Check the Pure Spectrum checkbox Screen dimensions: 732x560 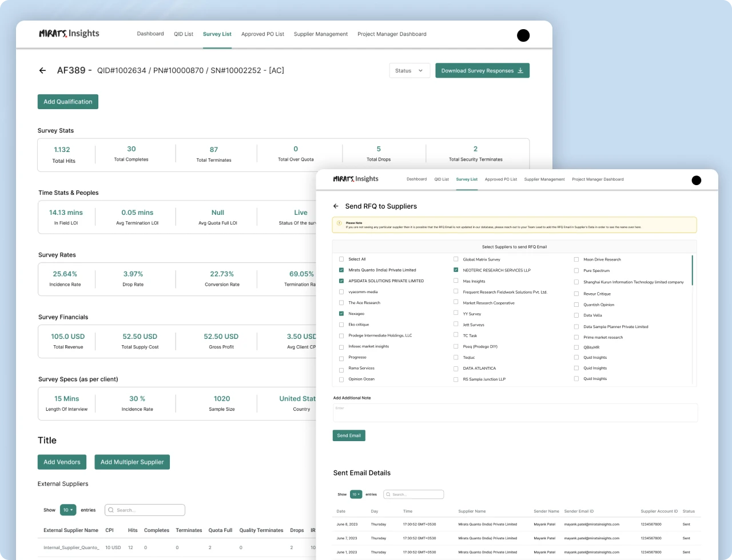click(576, 270)
